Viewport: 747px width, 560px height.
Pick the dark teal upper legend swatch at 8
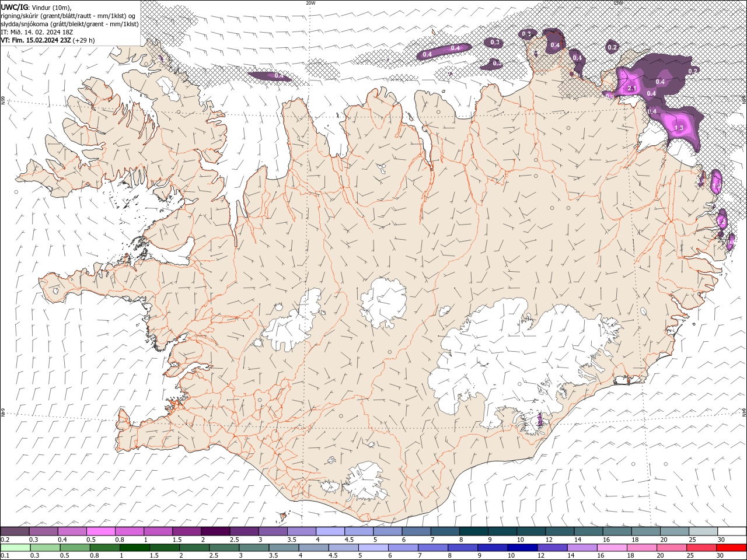click(474, 531)
